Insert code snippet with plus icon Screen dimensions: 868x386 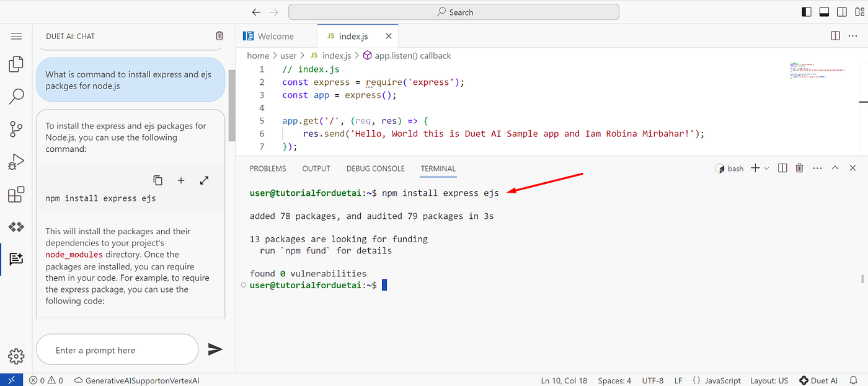click(181, 180)
